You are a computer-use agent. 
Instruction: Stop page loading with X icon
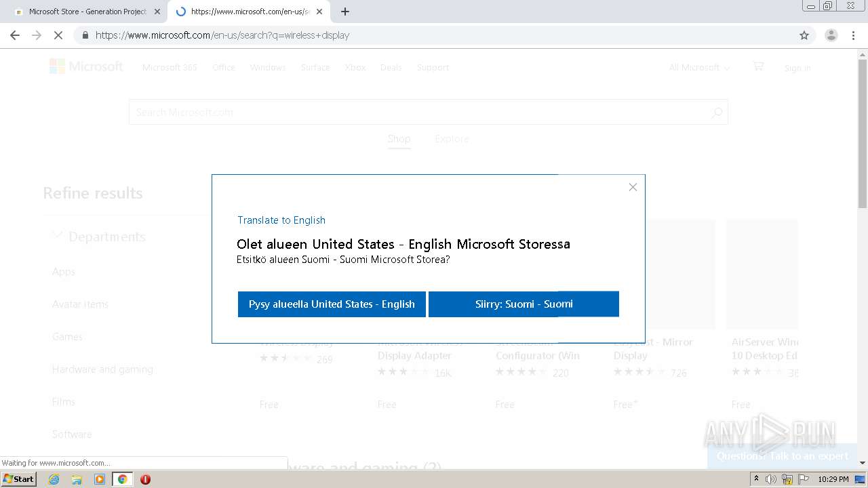[x=58, y=35]
